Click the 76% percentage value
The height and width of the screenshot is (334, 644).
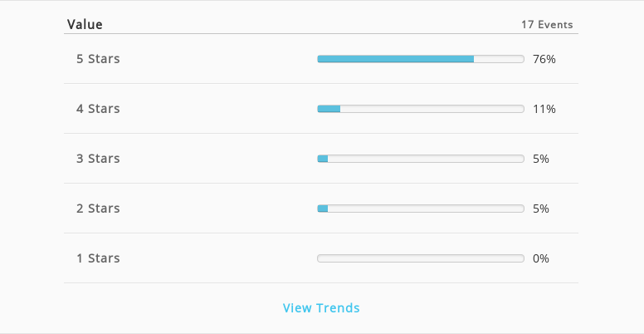tap(544, 59)
